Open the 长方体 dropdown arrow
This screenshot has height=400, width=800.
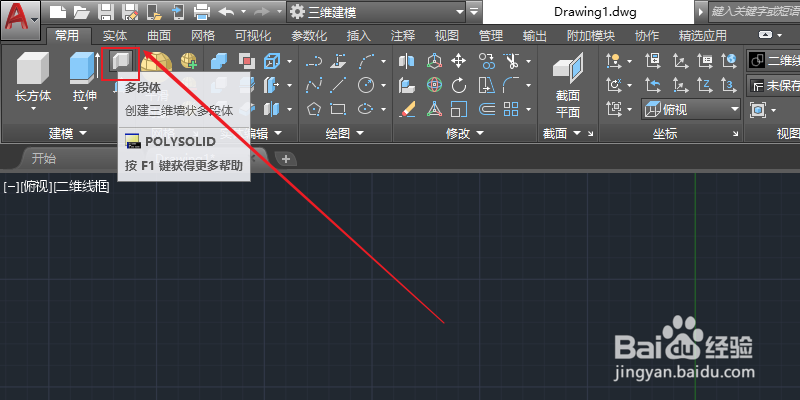point(33,109)
